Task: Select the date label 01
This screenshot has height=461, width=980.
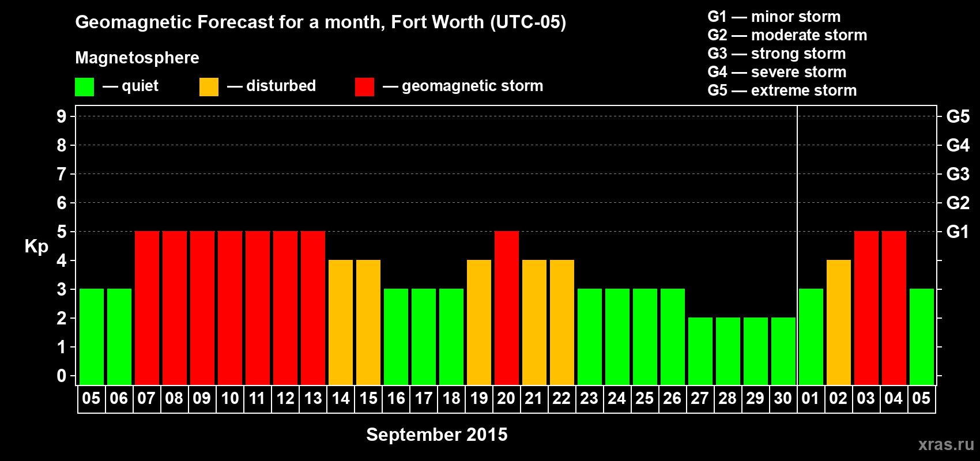Action: pos(811,398)
